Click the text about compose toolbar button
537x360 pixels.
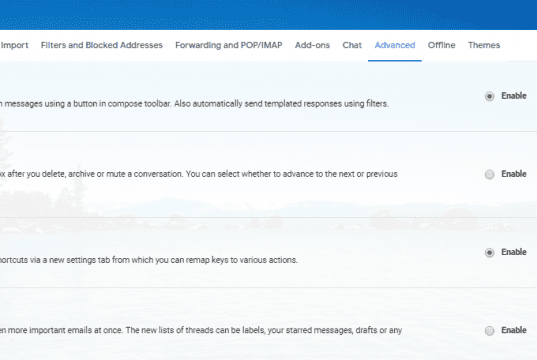[194, 104]
